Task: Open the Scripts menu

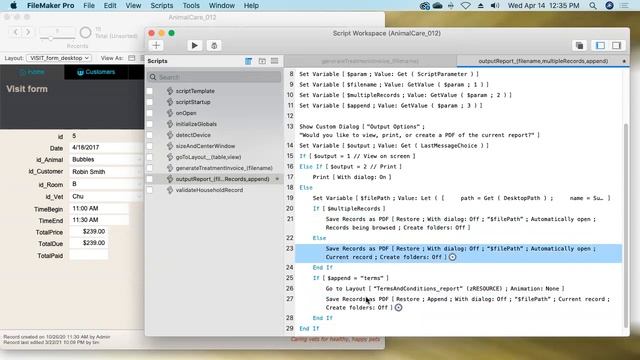Action: click(x=162, y=6)
